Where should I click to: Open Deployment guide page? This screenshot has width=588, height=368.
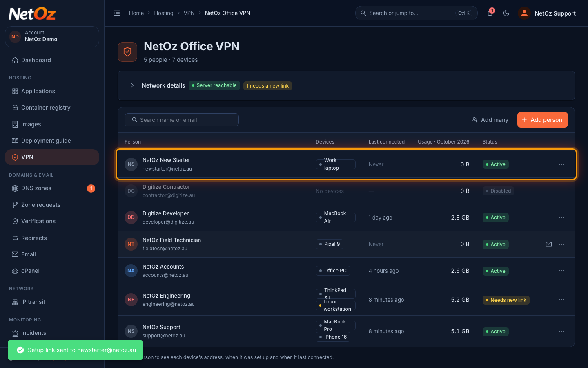[x=52, y=141]
